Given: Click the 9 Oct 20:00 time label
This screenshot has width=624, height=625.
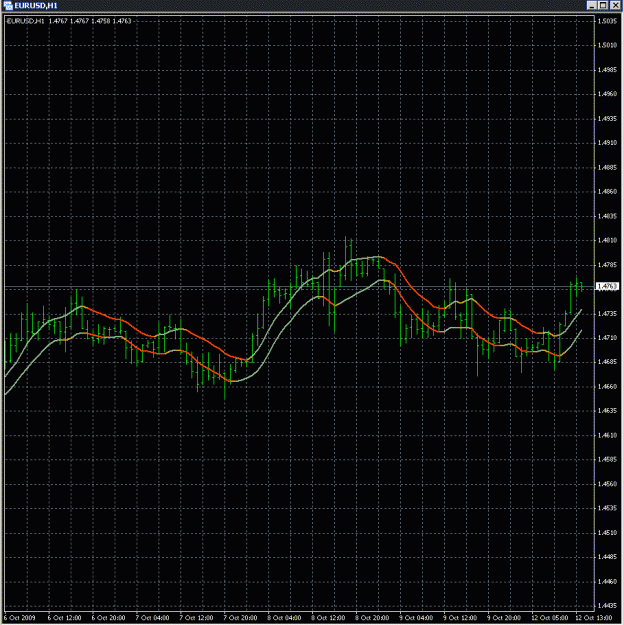Looking at the screenshot, I should [x=504, y=618].
